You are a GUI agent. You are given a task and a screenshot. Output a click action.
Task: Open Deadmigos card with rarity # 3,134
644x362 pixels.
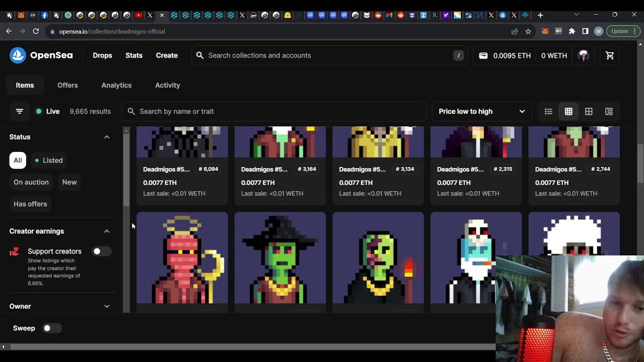(378, 166)
